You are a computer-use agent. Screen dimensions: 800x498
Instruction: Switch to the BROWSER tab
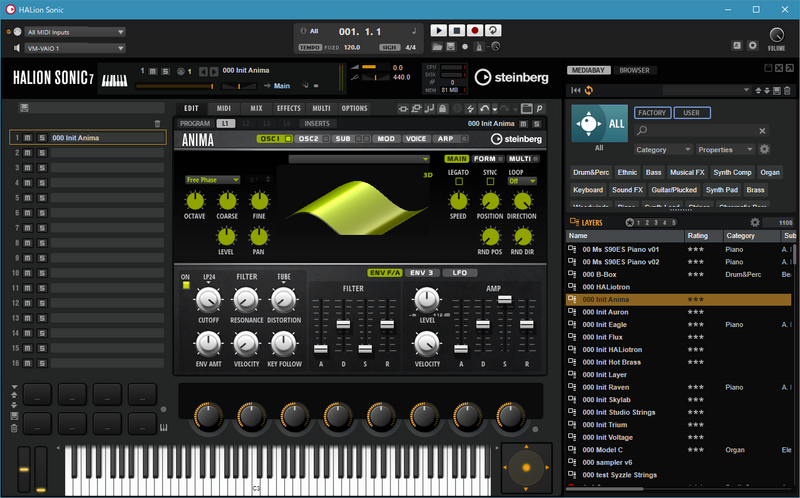click(634, 70)
